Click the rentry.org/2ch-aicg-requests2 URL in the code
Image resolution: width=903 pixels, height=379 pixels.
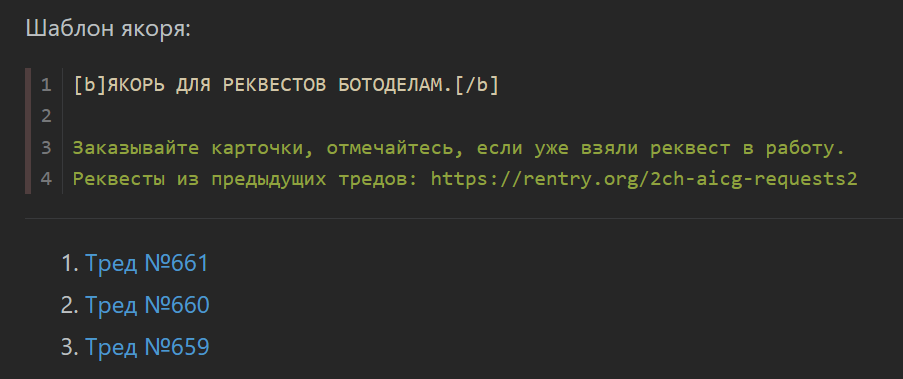coord(644,179)
